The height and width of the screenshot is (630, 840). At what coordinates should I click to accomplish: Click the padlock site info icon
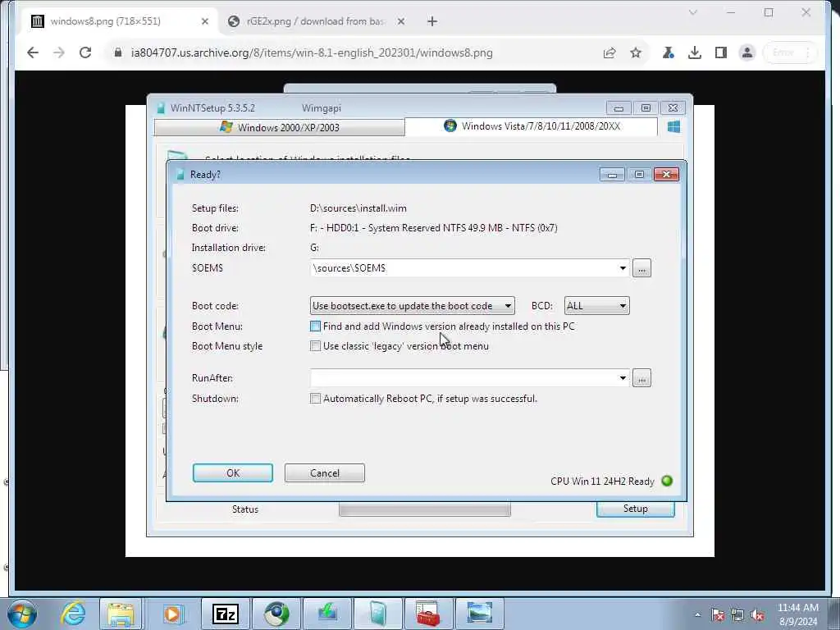tap(118, 52)
